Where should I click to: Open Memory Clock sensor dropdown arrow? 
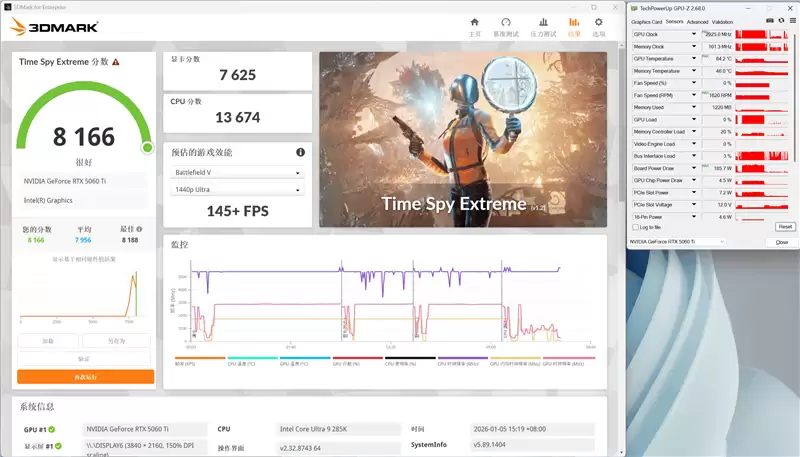(x=694, y=46)
